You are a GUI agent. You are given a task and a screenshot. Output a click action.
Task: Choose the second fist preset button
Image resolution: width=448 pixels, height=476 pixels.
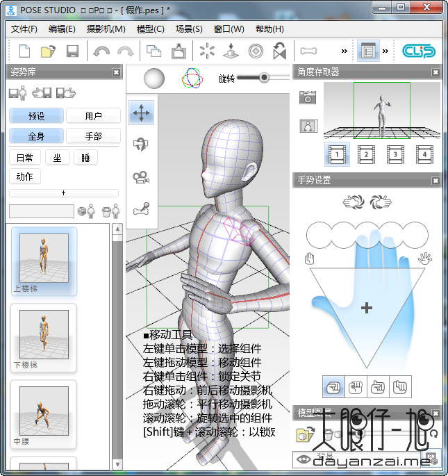pos(356,387)
